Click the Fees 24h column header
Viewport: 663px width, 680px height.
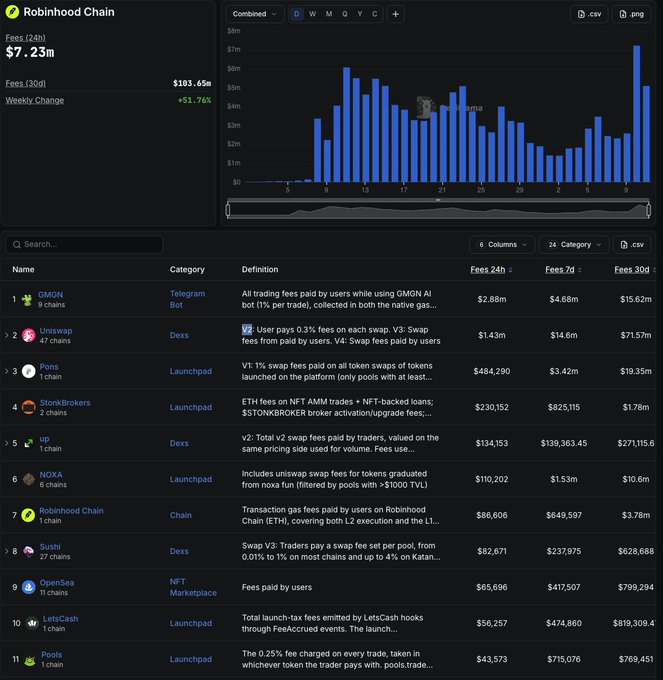tap(487, 269)
